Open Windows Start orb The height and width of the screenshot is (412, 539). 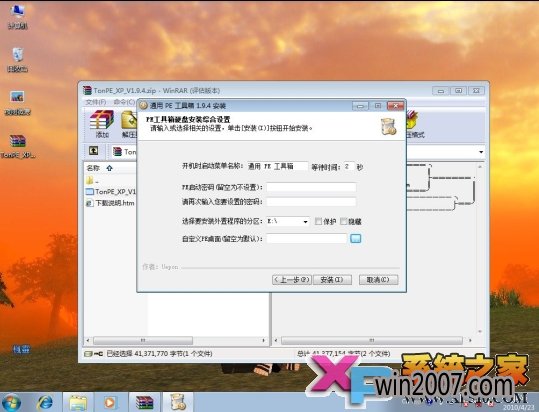[x=11, y=402]
